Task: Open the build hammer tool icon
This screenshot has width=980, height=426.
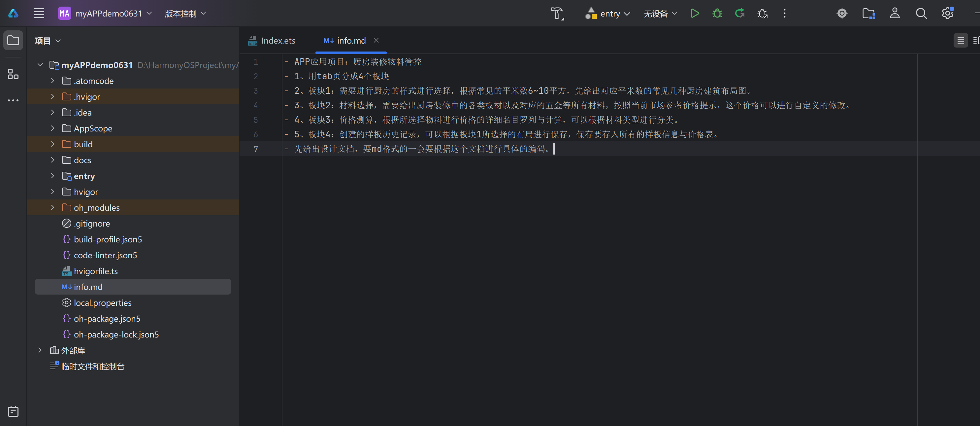Action: click(558, 14)
